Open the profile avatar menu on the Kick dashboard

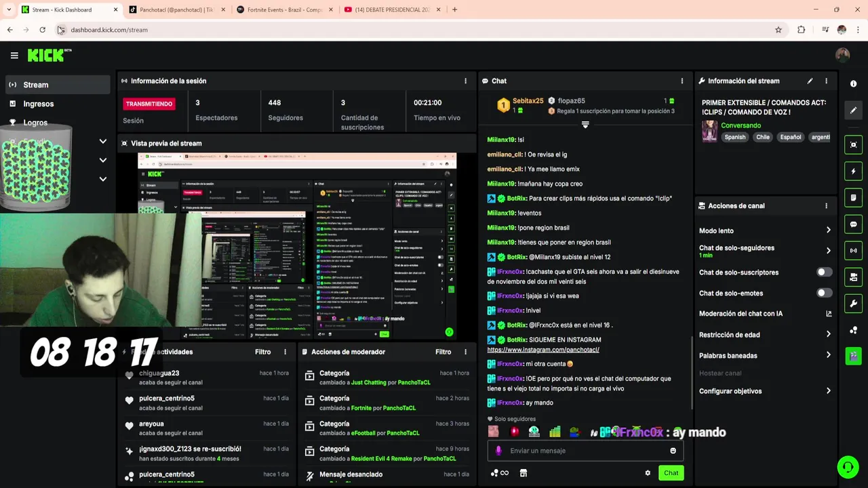[x=842, y=56]
